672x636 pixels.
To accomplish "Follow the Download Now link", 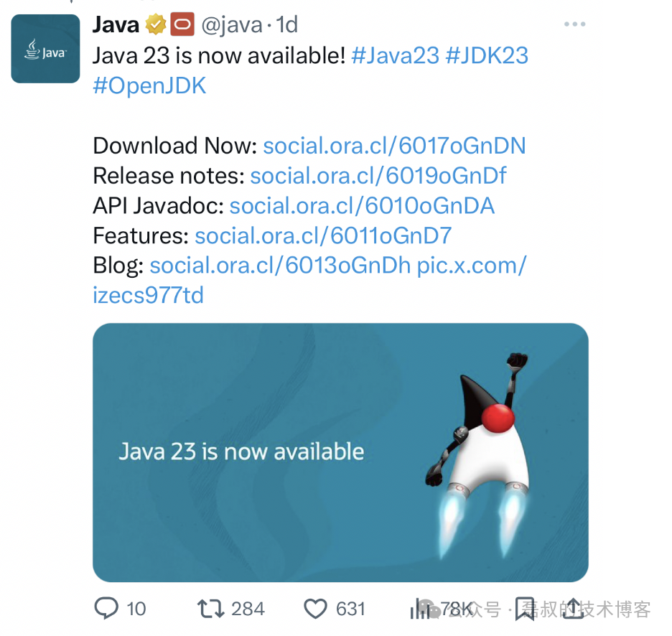I will (x=394, y=146).
